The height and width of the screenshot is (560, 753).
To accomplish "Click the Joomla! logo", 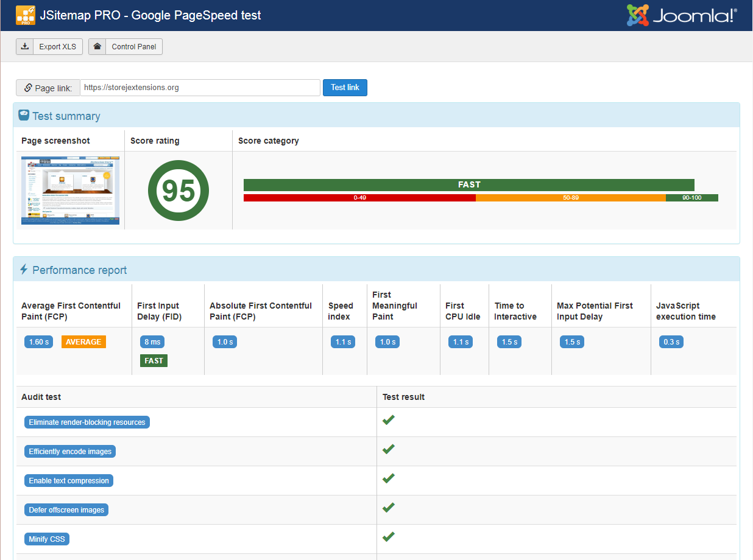I will pos(682,15).
